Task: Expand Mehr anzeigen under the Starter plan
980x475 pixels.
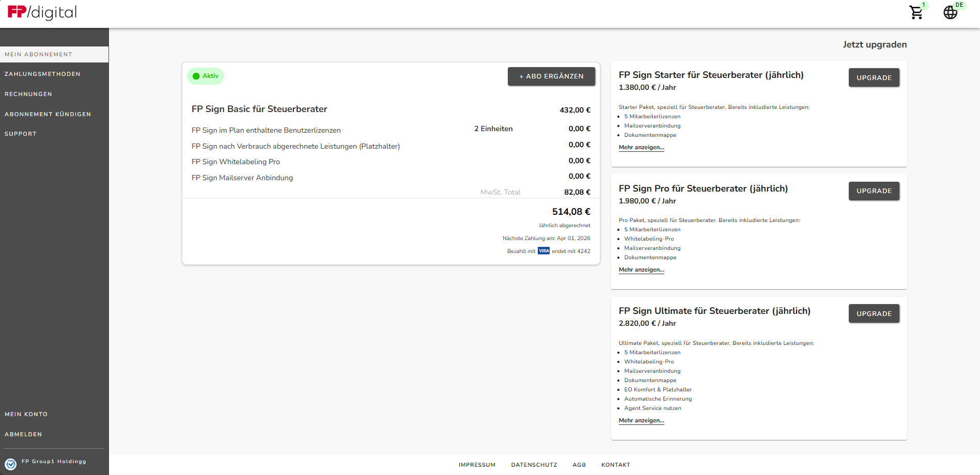Action: 642,148
